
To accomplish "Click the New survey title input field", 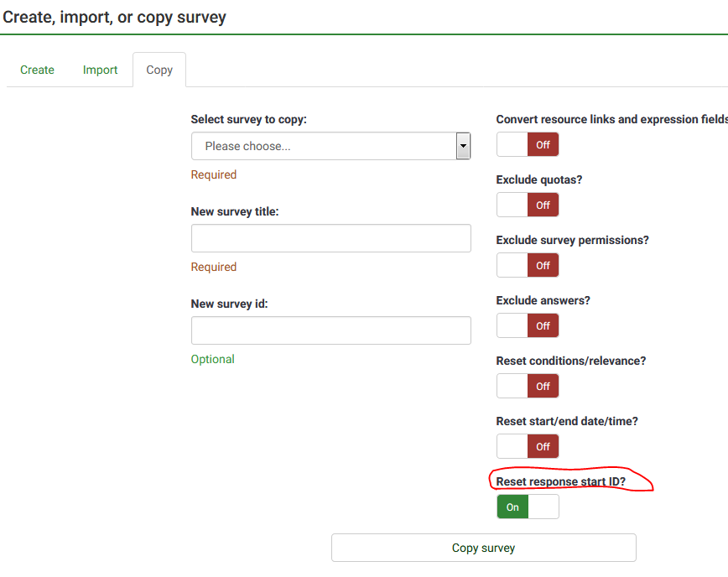I will pyautogui.click(x=330, y=238).
